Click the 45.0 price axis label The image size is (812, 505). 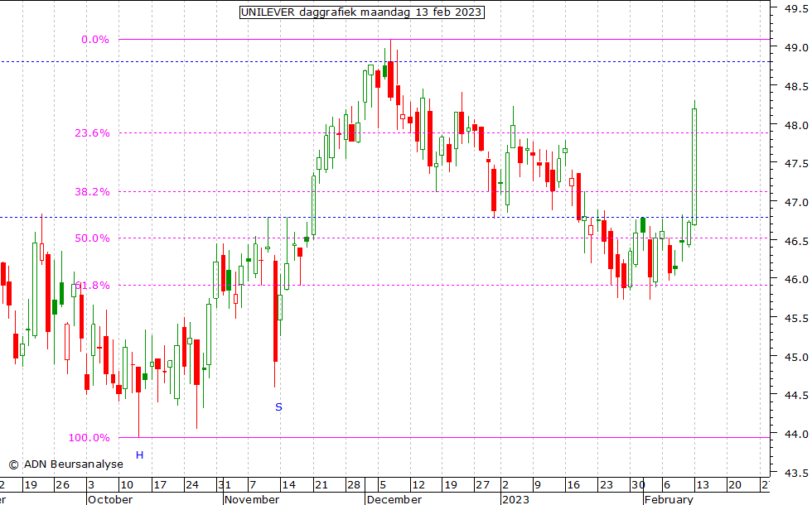[796, 357]
